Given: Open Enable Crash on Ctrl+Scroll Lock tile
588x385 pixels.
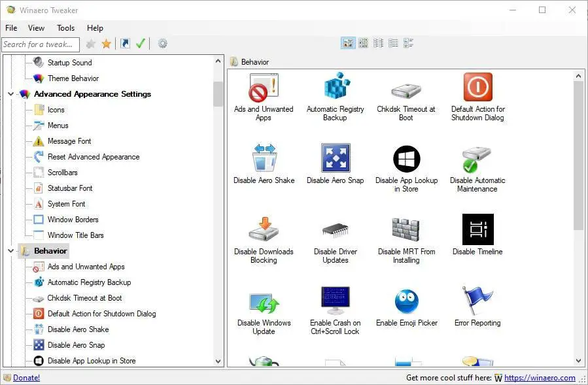Looking at the screenshot, I should coord(336,311).
